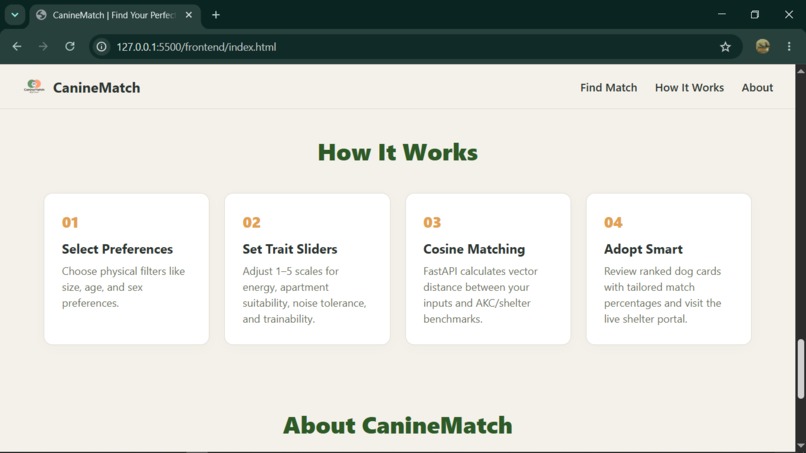Screen dimensions: 806x453
Task: Open the Find Match nav link
Action: [609, 87]
